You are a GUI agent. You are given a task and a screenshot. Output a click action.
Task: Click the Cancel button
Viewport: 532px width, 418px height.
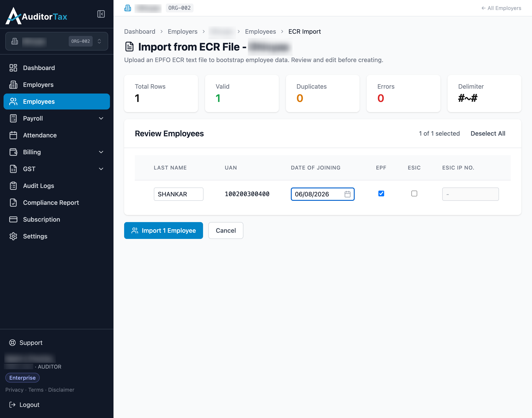tap(226, 230)
